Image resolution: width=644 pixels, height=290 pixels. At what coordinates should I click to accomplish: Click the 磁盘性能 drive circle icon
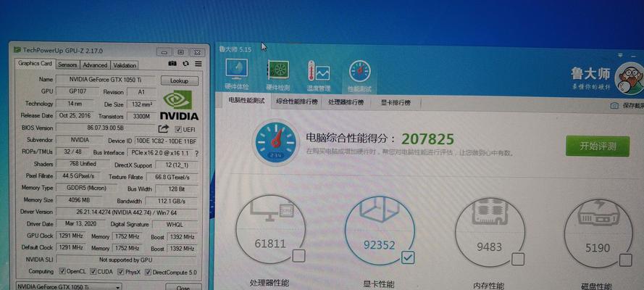598,234
